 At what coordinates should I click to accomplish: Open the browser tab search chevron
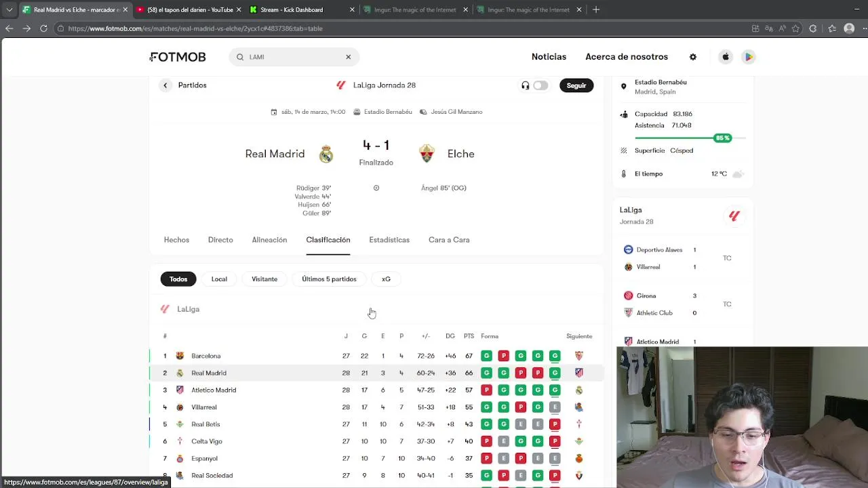point(9,9)
